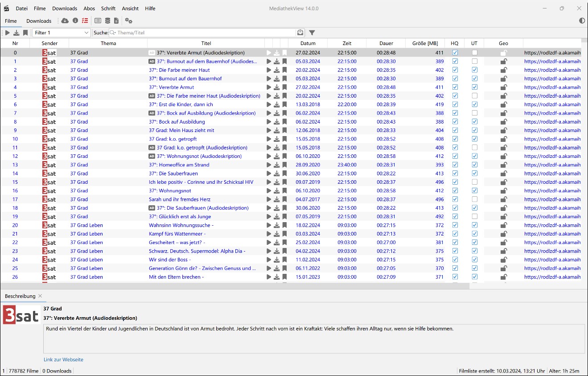This screenshot has height=376, width=588.
Task: Click '778782 Filme' in status bar
Action: (24, 371)
